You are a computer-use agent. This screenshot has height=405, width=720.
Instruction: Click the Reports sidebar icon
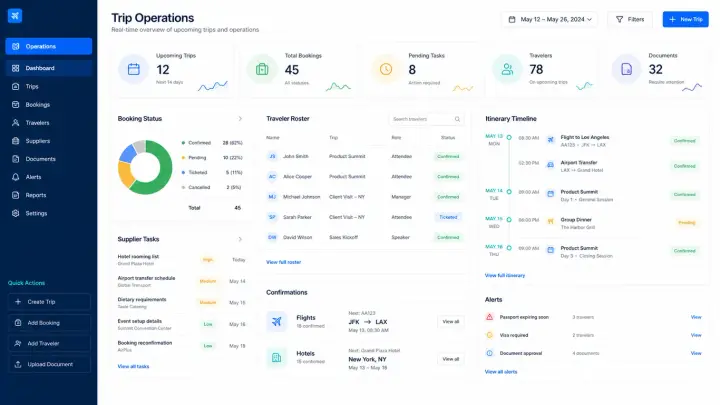[16, 195]
